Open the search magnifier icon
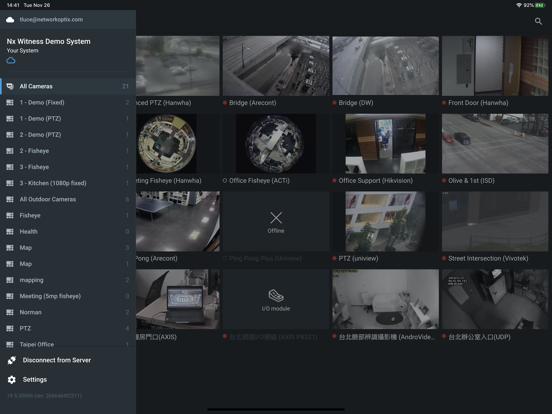This screenshot has height=414, width=552. tap(538, 21)
